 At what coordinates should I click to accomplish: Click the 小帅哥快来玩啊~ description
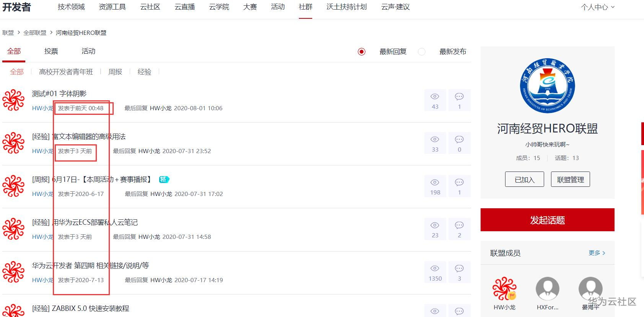coord(548,145)
